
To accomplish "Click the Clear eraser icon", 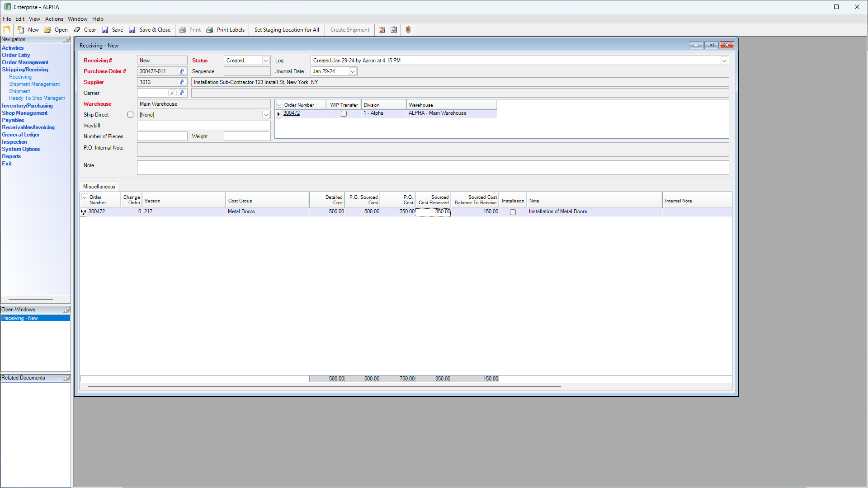I will (x=77, y=30).
